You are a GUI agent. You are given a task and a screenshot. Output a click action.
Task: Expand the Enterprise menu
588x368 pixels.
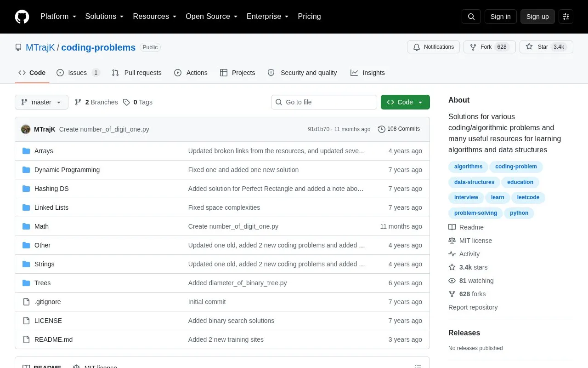click(x=268, y=17)
